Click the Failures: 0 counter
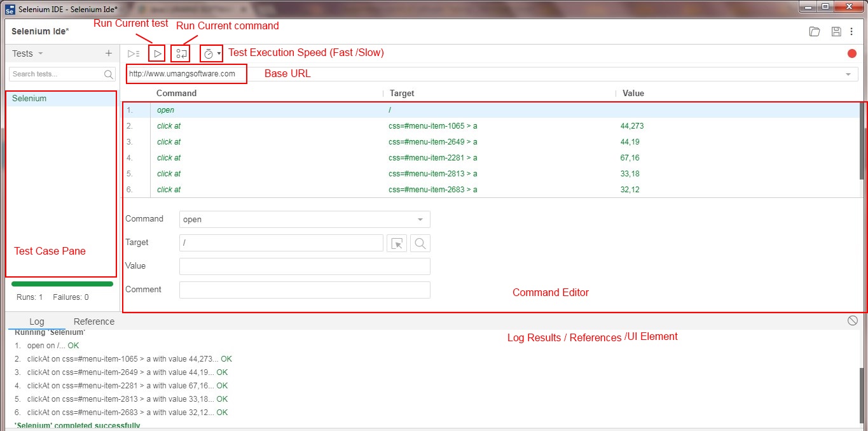The width and height of the screenshot is (868, 431). click(x=71, y=297)
